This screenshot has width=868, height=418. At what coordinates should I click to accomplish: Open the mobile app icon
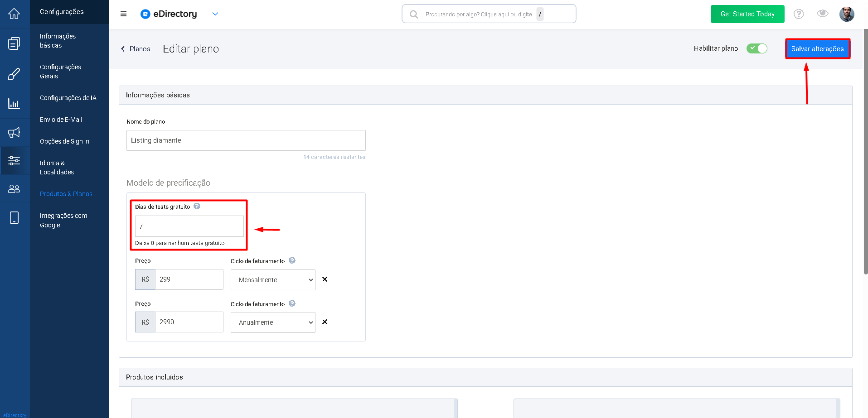(x=14, y=218)
